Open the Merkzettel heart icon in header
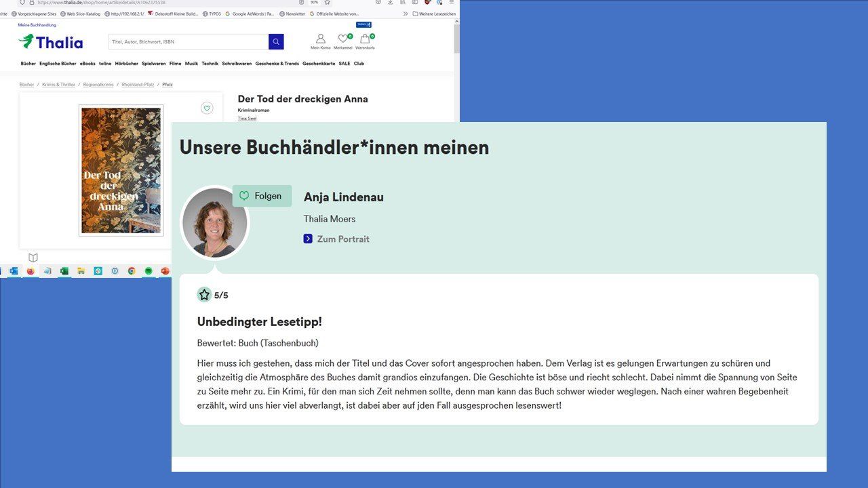 (x=343, y=39)
